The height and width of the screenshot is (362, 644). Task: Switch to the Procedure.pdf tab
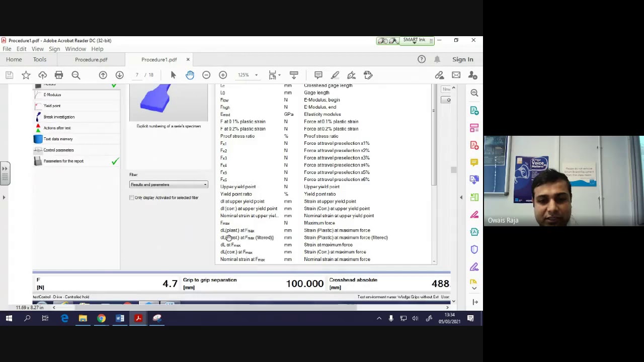click(91, 59)
